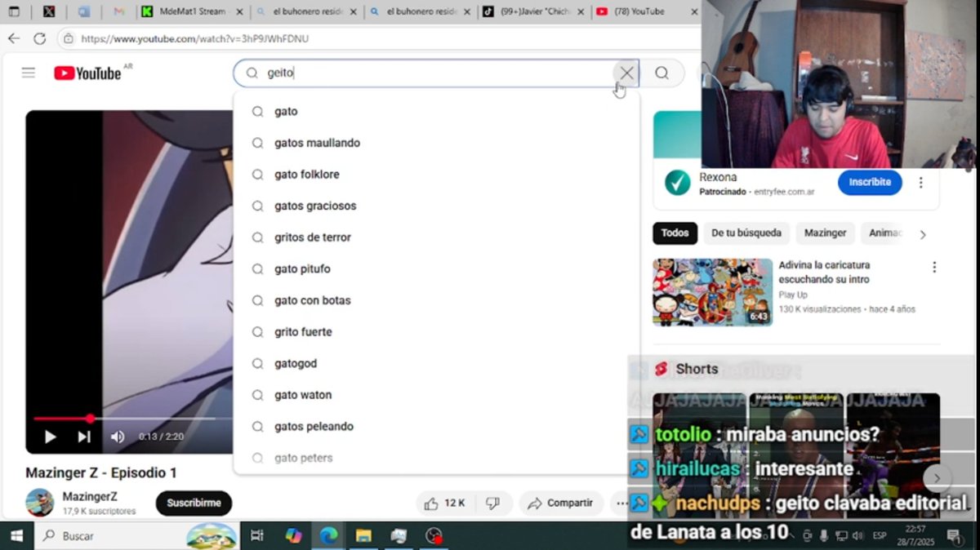Open the Rexona ad options menu
The height and width of the screenshot is (550, 980).
point(921,183)
